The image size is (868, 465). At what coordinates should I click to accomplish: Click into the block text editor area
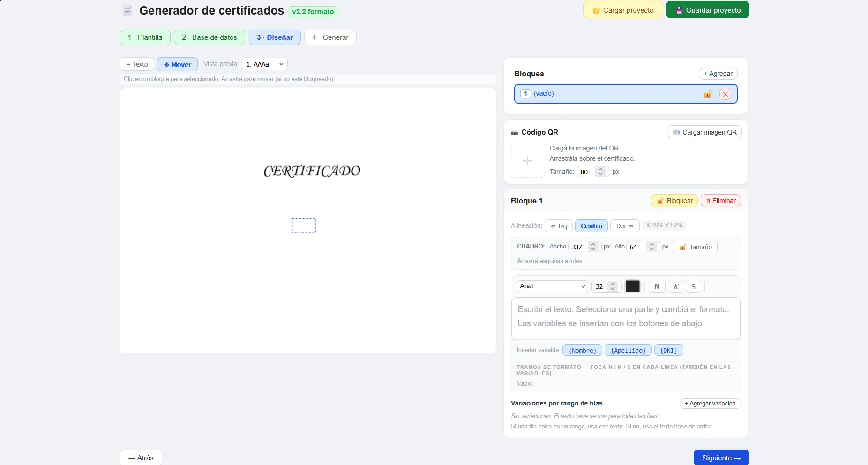(626, 318)
